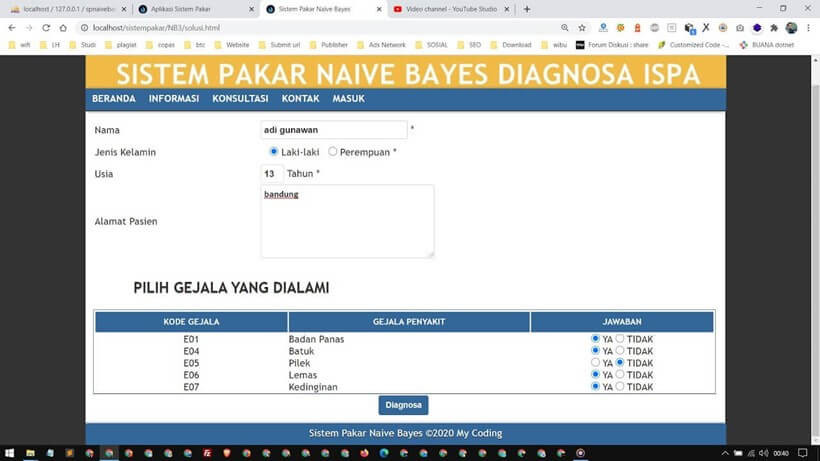Click the MASUK login link
Viewport: 820px width, 461px height.
(x=348, y=99)
